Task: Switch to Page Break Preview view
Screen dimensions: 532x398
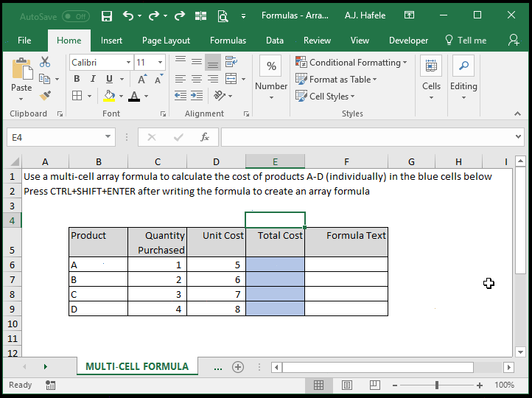Action: (x=374, y=385)
